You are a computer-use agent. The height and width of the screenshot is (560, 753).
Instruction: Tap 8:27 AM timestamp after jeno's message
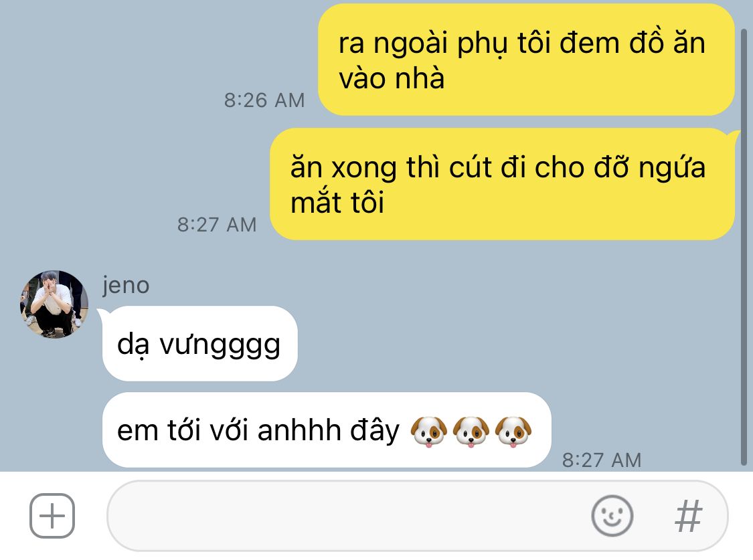[x=602, y=460]
